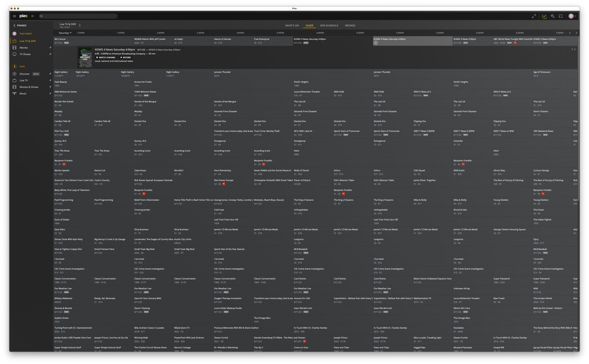Click into the search field

click(x=78, y=16)
